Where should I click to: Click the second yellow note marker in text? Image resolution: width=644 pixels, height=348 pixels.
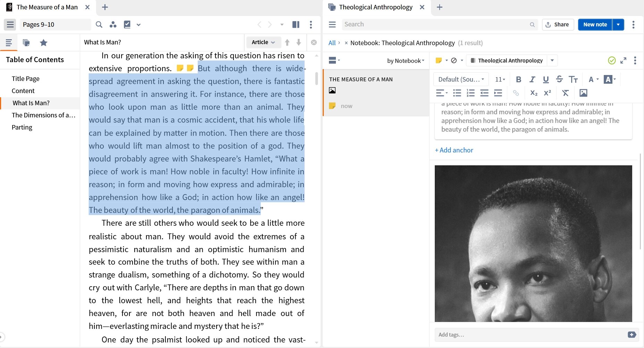point(190,68)
